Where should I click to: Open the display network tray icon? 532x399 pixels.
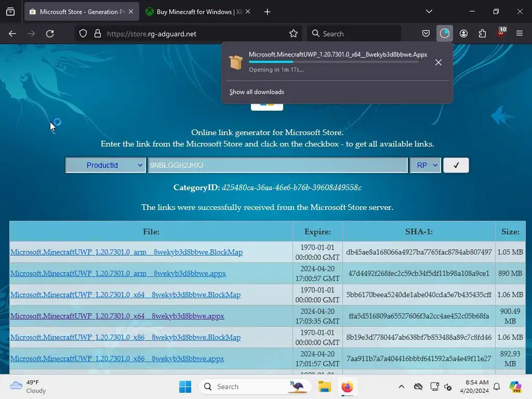pyautogui.click(x=434, y=387)
